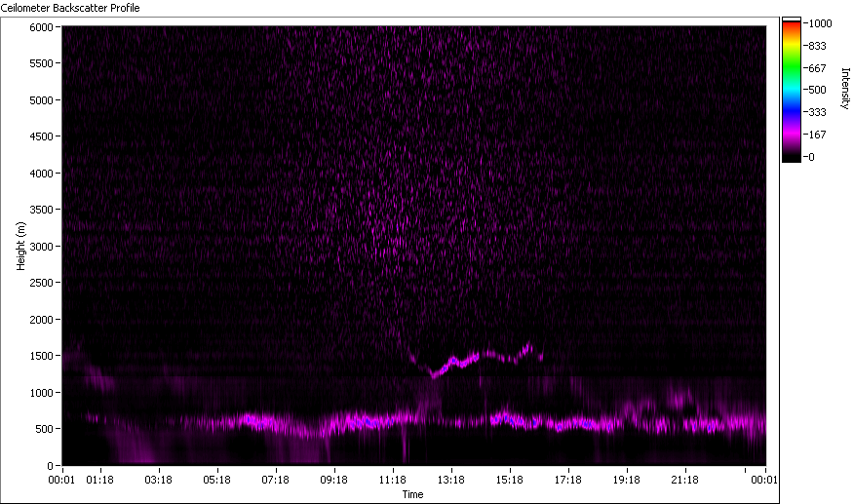
Task: Click the 21:18 time axis label
Action: pos(684,480)
